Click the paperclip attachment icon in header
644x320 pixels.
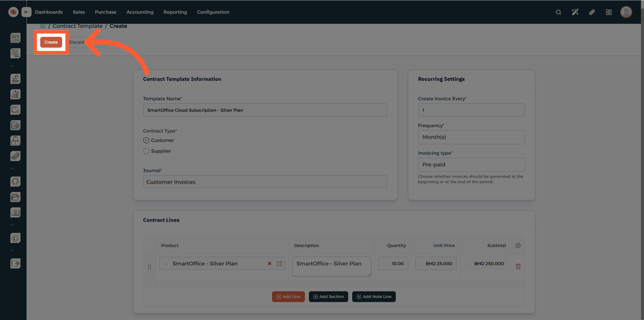592,12
